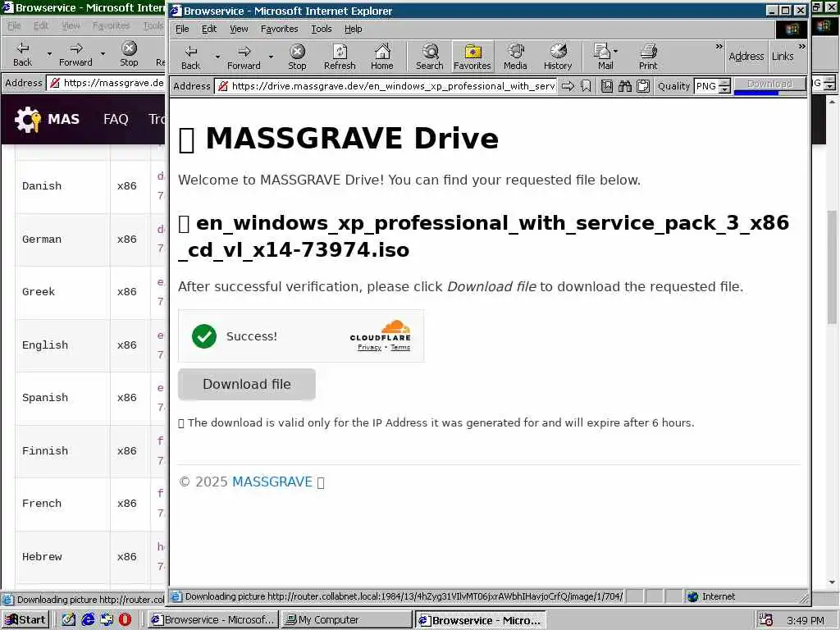The height and width of the screenshot is (630, 840).
Task: Open the Search pane
Action: pos(430,57)
